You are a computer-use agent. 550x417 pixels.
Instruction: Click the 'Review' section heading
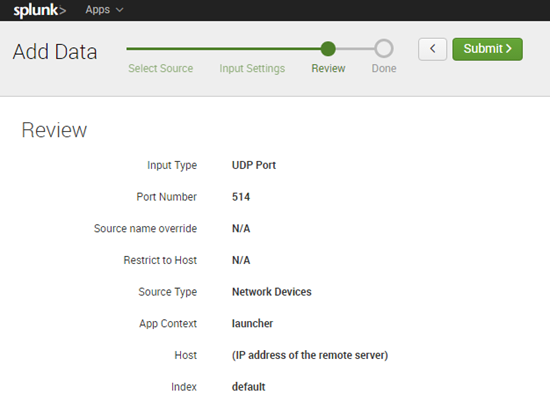point(54,130)
